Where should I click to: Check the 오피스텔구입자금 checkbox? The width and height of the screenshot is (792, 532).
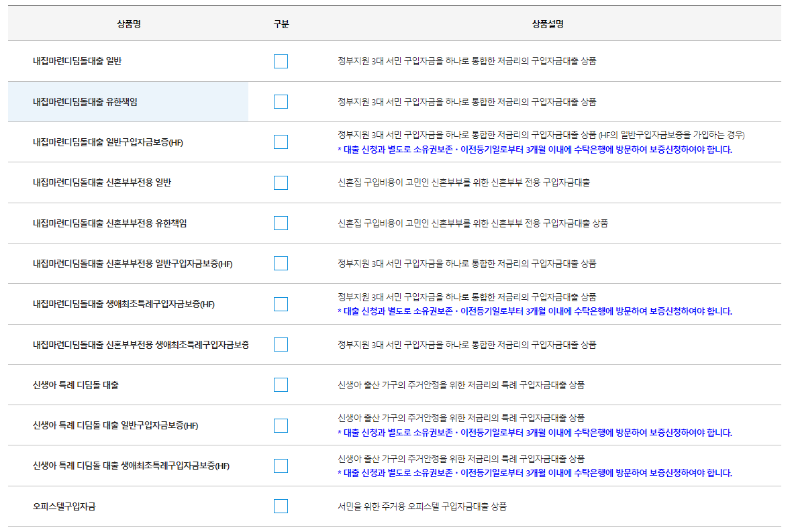click(x=280, y=506)
